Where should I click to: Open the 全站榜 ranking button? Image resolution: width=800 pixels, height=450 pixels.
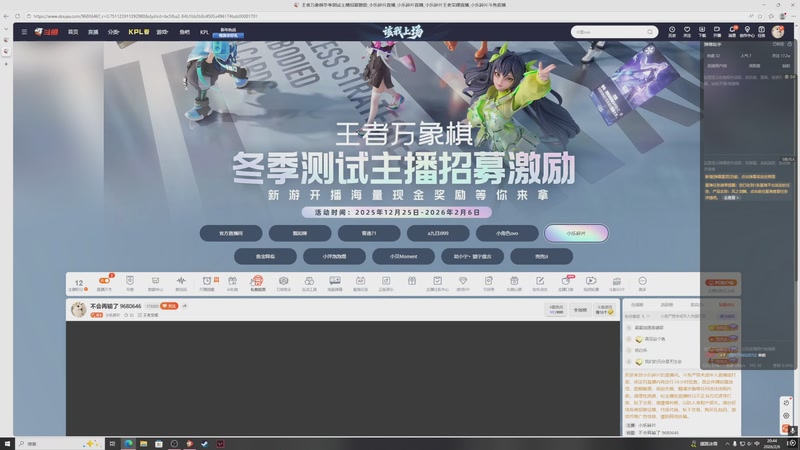[580, 310]
